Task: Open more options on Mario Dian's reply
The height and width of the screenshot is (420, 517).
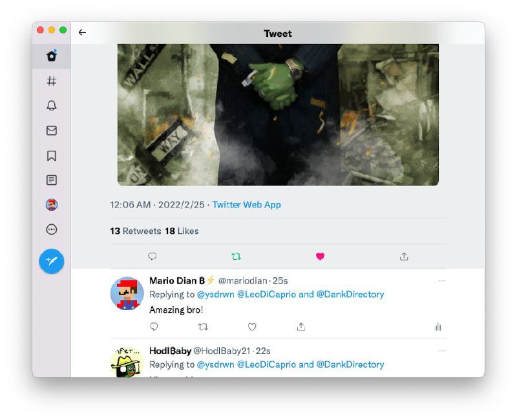Action: 442,280
